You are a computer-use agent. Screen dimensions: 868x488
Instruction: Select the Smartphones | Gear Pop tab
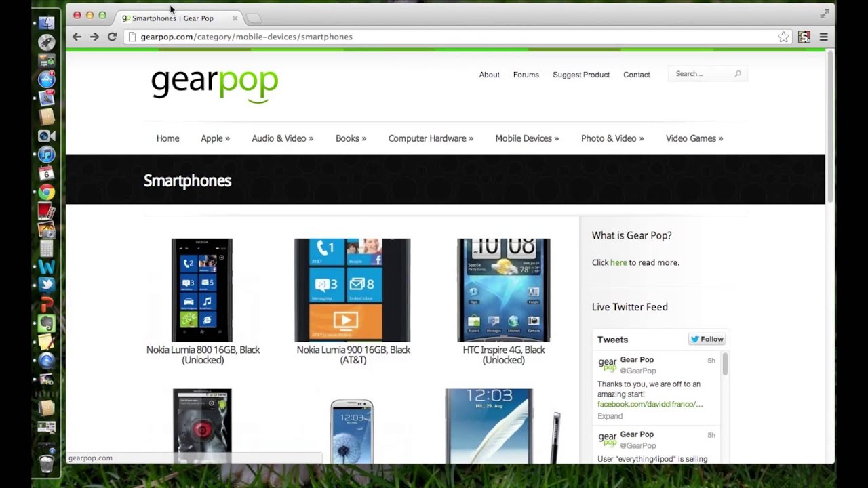point(179,18)
